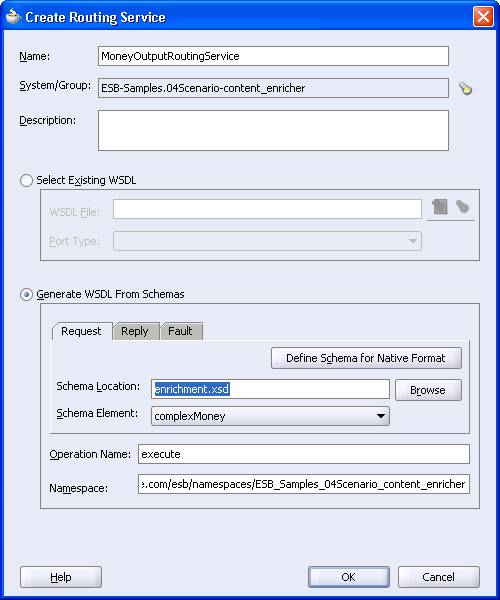Open Help for this dialog
Screen dimensions: 500x600
[61, 577]
